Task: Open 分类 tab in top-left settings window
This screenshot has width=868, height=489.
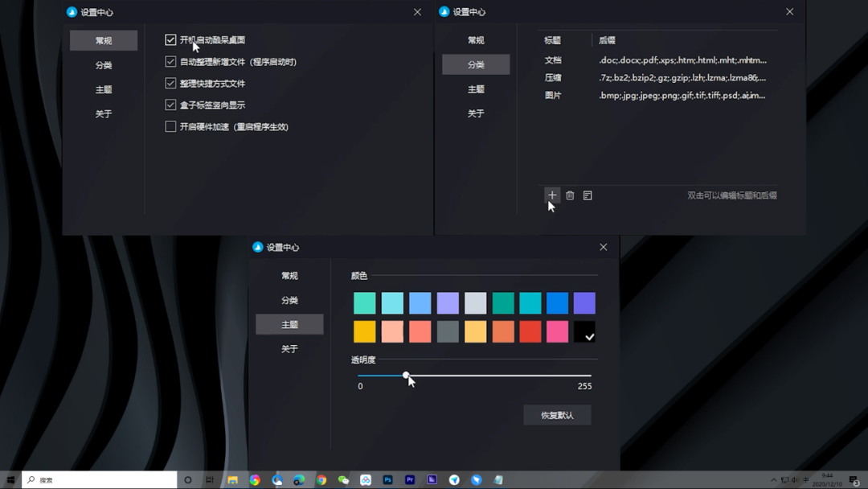Action: tap(104, 65)
